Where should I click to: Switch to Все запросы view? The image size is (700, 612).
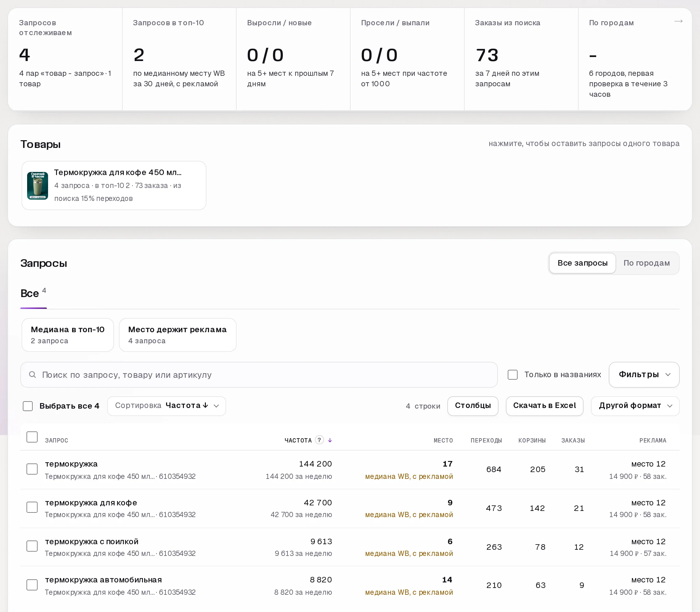pyautogui.click(x=583, y=263)
